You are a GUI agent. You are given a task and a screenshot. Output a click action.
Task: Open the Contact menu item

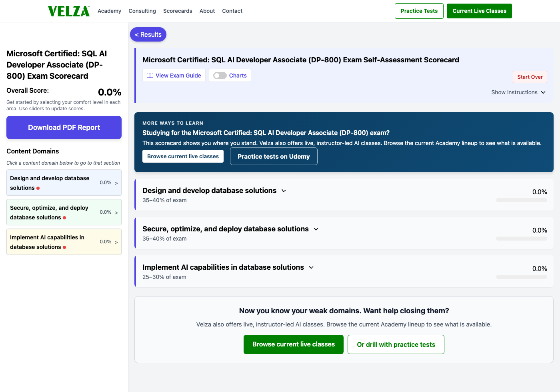232,11
